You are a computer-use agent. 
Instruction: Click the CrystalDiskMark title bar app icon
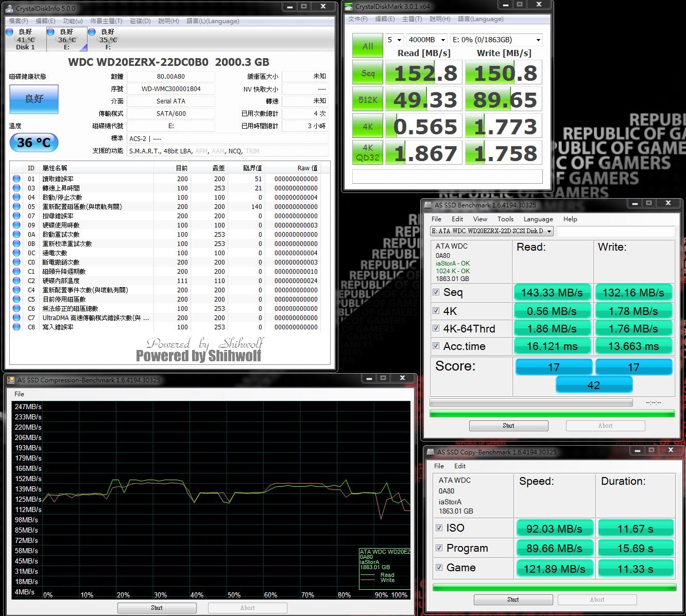349,7
